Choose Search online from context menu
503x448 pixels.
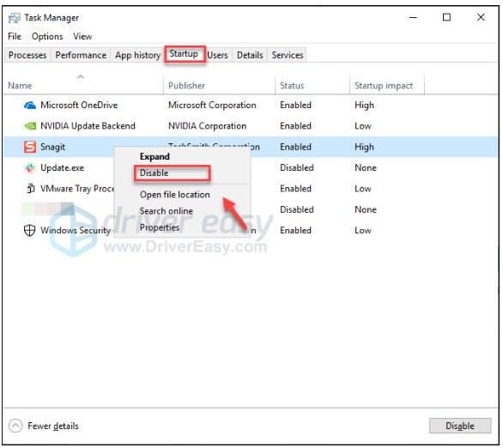tap(167, 211)
